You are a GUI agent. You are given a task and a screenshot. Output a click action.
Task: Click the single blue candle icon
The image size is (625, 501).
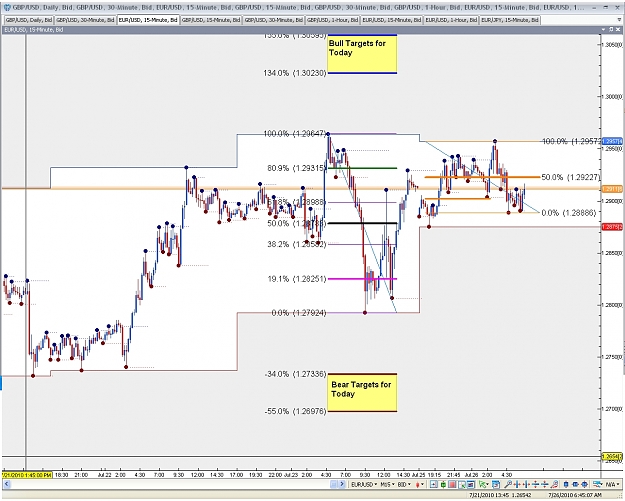[x=566, y=485]
